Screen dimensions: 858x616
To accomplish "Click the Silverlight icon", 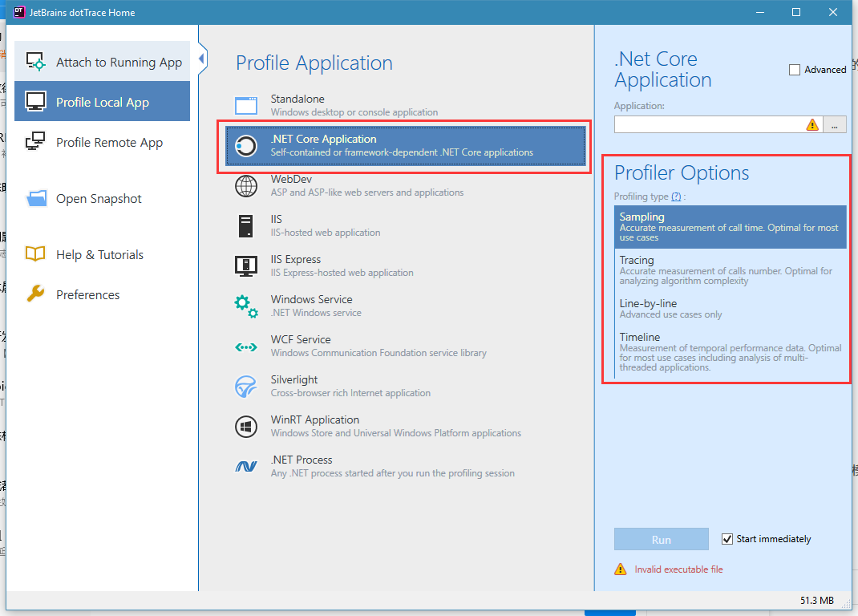I will coord(246,387).
